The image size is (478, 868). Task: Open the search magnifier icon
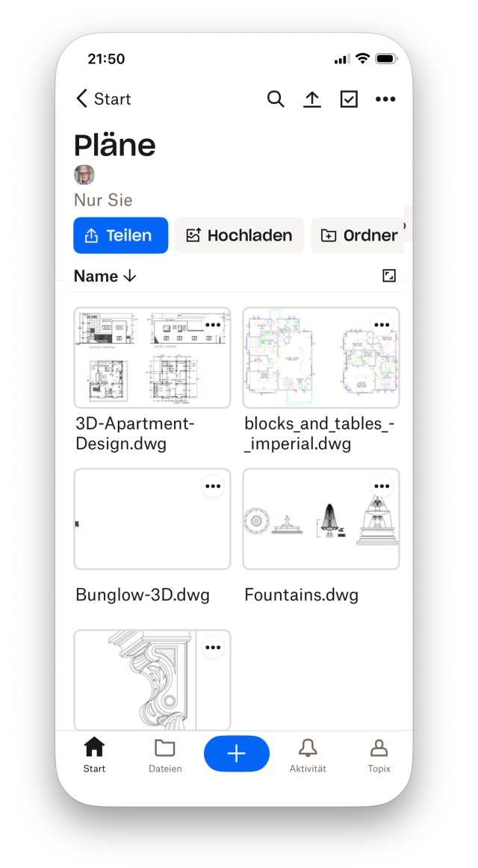tap(276, 99)
